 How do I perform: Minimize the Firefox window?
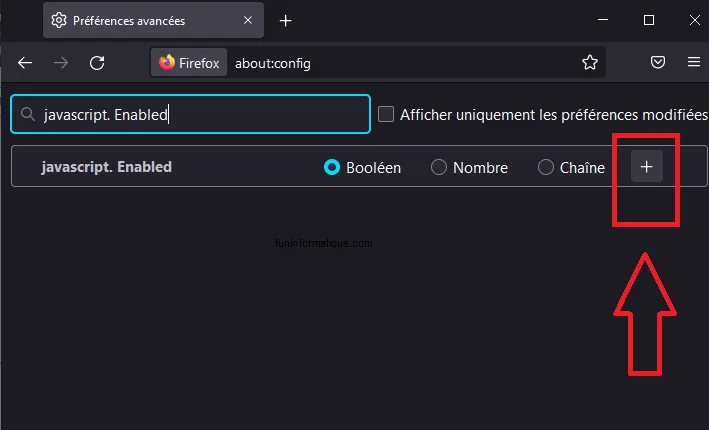pos(602,20)
